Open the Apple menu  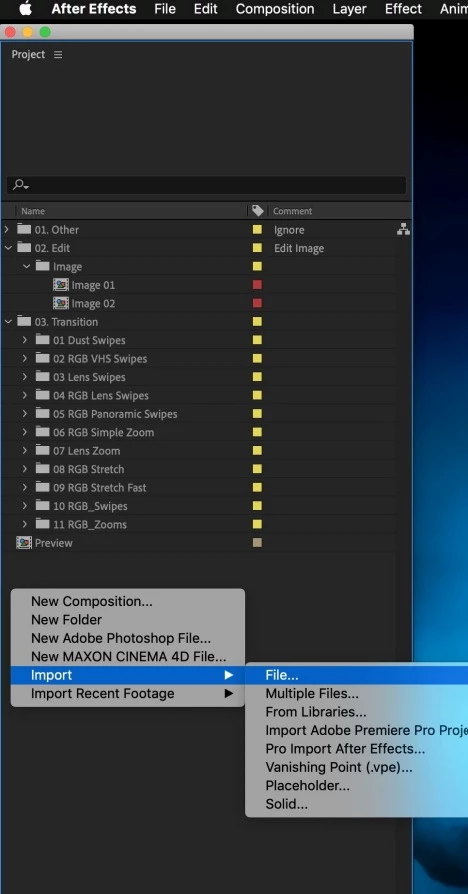(26, 9)
